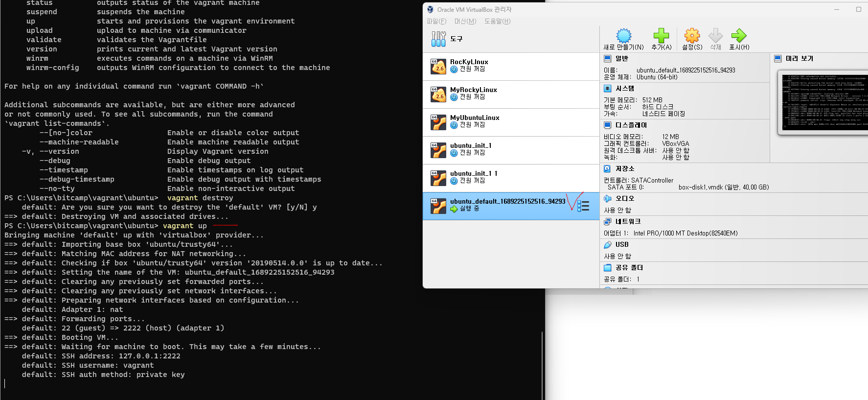Click the '12 MB' video memory value

coord(670,137)
